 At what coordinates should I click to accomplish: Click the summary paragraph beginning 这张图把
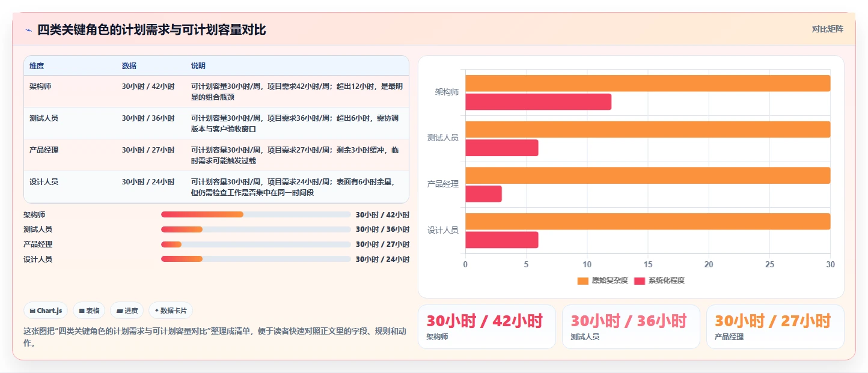click(216, 337)
